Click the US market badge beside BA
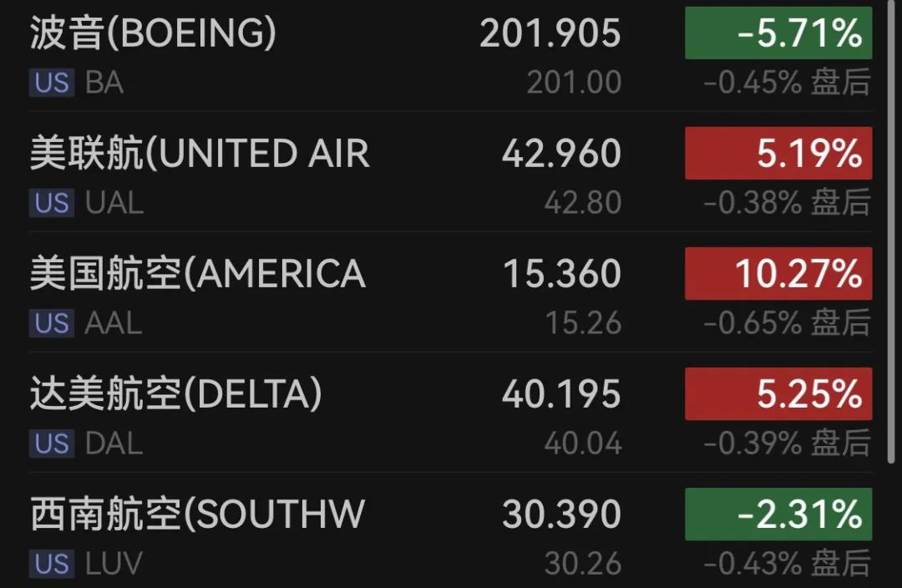 point(52,83)
